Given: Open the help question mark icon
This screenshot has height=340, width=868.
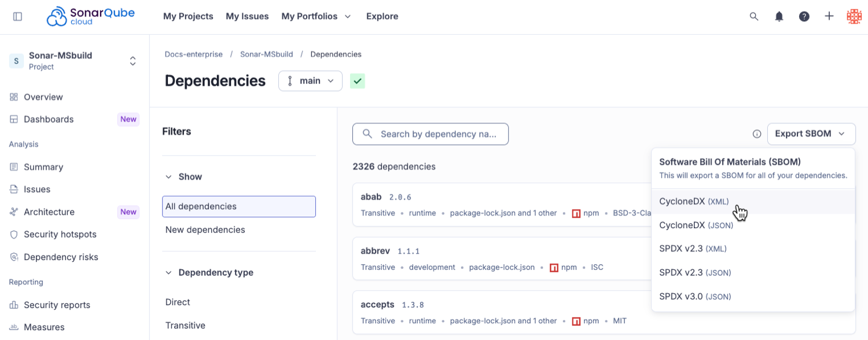Looking at the screenshot, I should [x=804, y=16].
